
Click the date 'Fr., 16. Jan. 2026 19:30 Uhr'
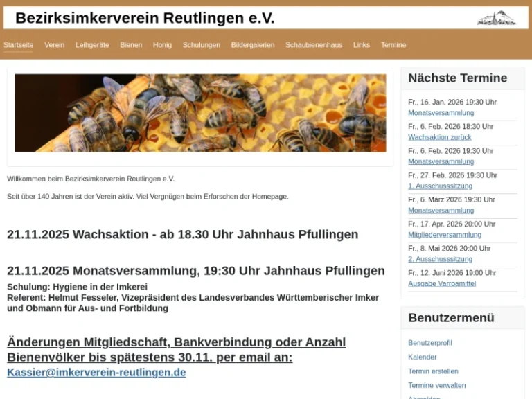(452, 102)
